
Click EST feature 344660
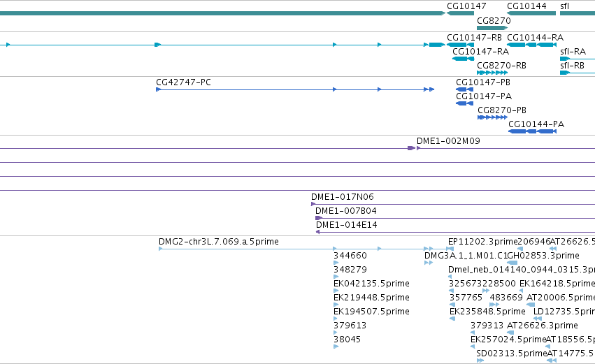350,256
